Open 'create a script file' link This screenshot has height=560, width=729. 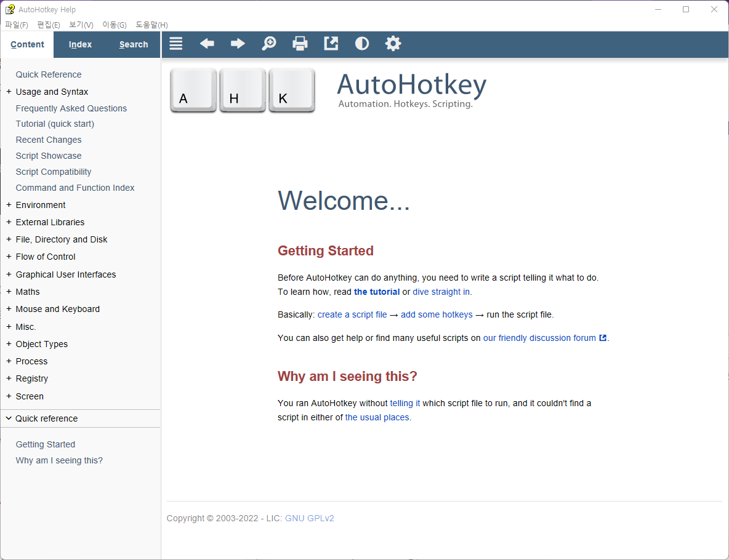click(x=352, y=314)
